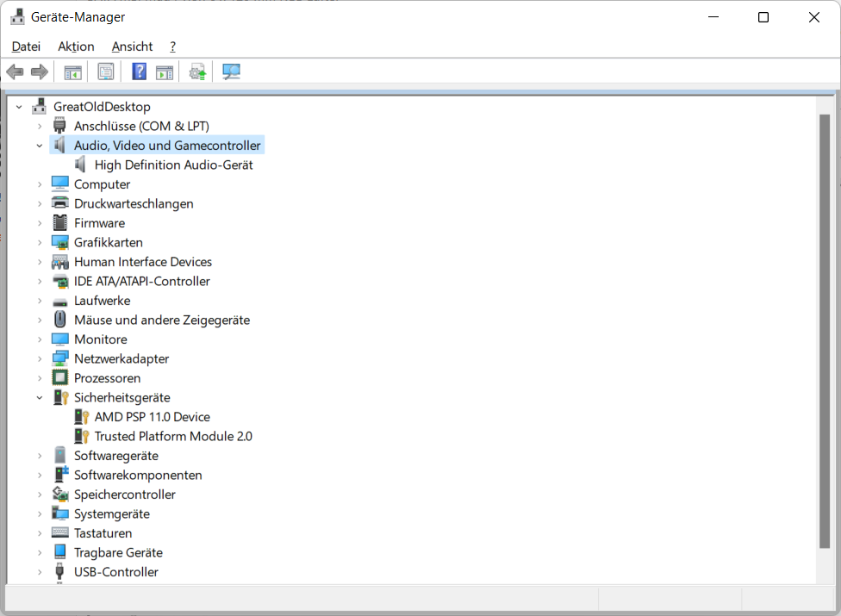Click the Tragbare Geräte device icon
Screen dimensions: 841x616
click(x=60, y=551)
